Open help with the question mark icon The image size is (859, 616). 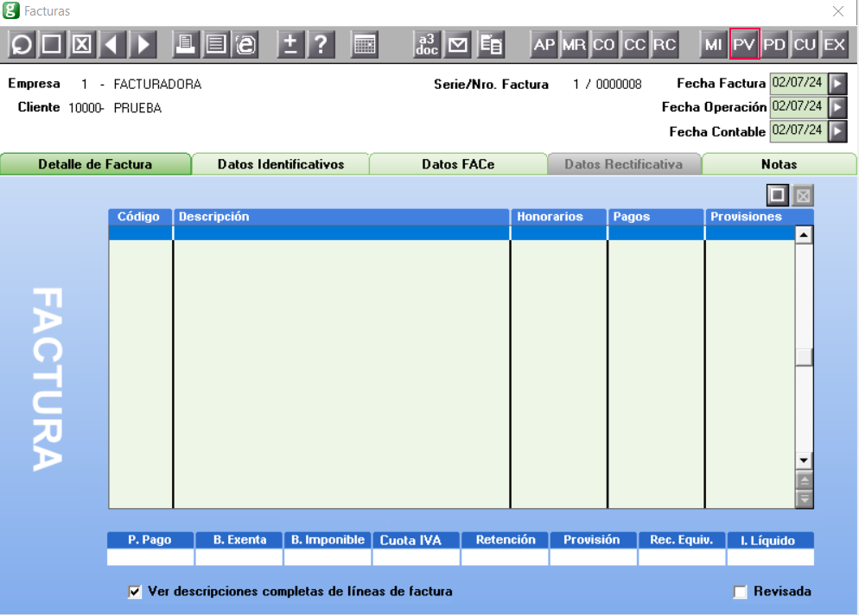point(321,44)
